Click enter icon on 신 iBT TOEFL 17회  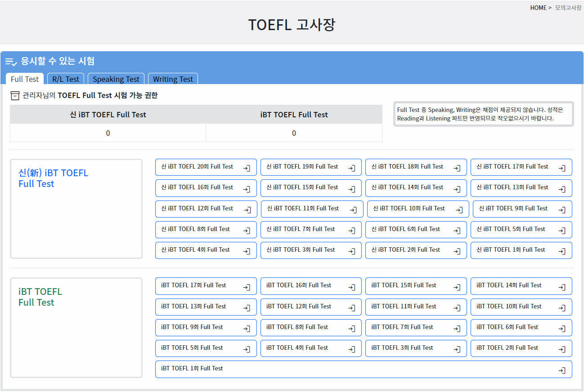point(562,168)
